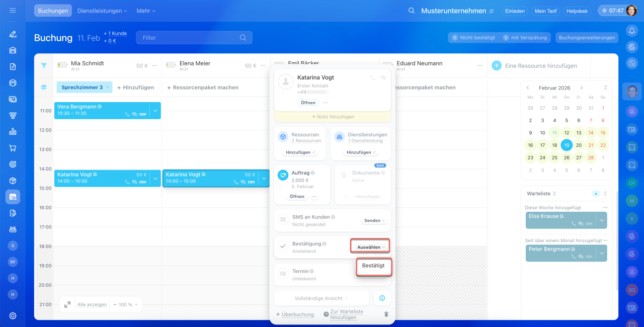The image size is (644, 327).
Task: Click Alle anzeigen link
Action: 92,304
